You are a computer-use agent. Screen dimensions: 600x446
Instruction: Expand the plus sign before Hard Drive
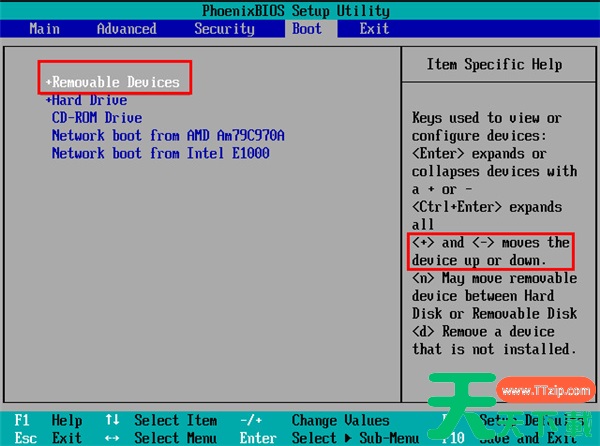[x=49, y=100]
